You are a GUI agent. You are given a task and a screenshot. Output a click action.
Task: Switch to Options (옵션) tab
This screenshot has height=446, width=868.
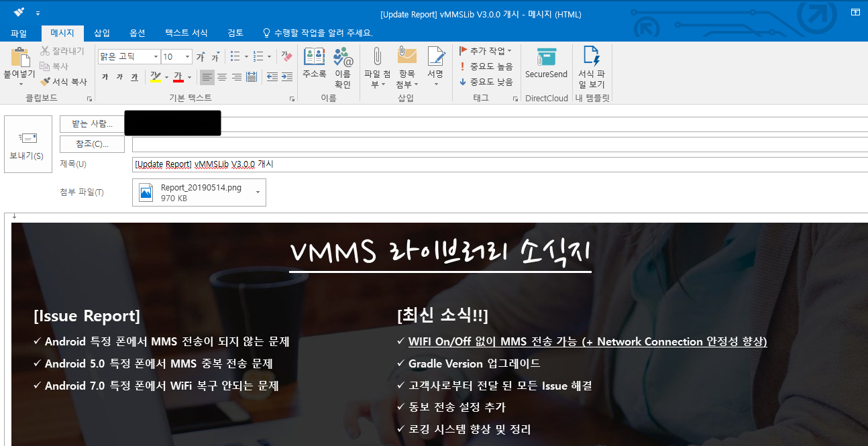point(138,33)
